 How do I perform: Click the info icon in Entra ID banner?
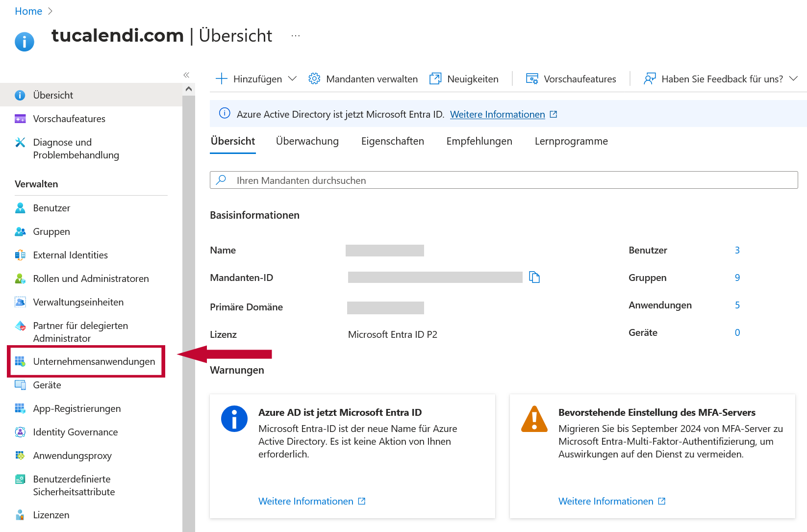coord(225,113)
